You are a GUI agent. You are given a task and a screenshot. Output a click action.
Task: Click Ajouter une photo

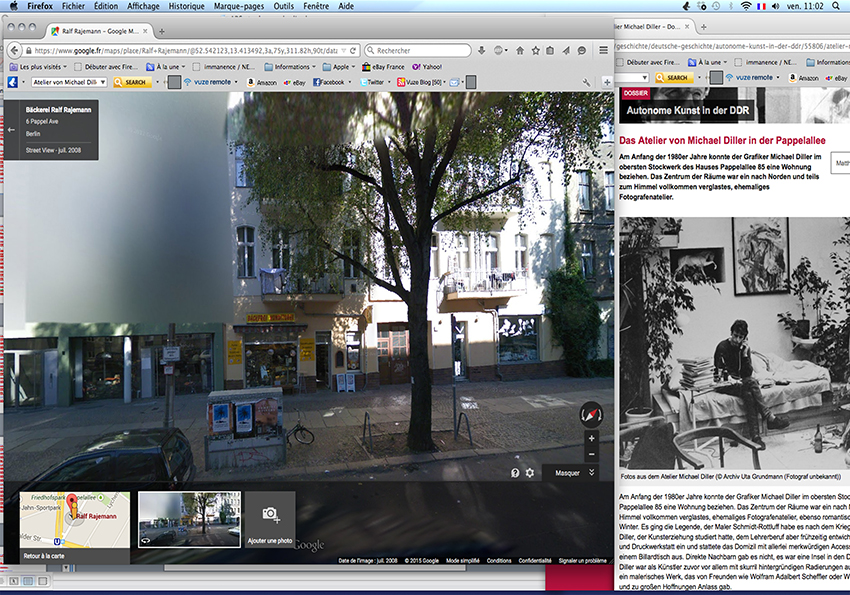coord(270,519)
